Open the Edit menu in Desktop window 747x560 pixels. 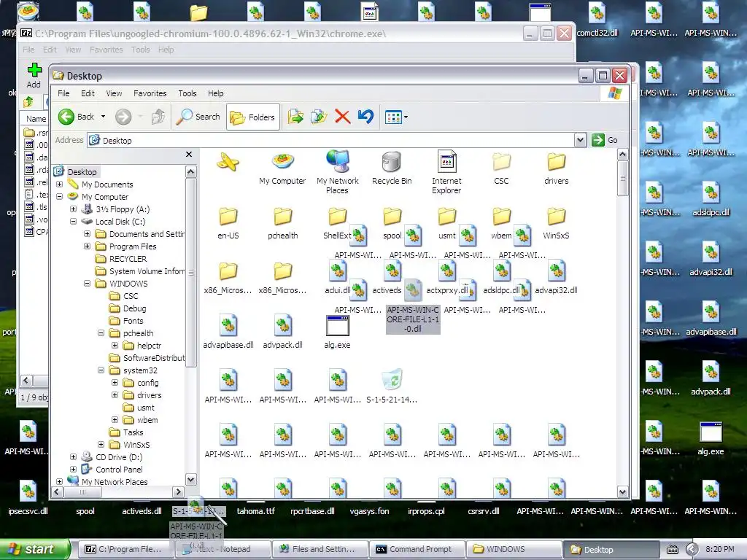point(88,93)
